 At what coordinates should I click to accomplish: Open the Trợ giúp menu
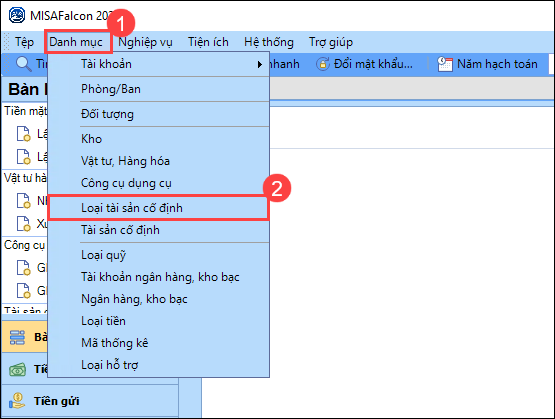coord(331,42)
